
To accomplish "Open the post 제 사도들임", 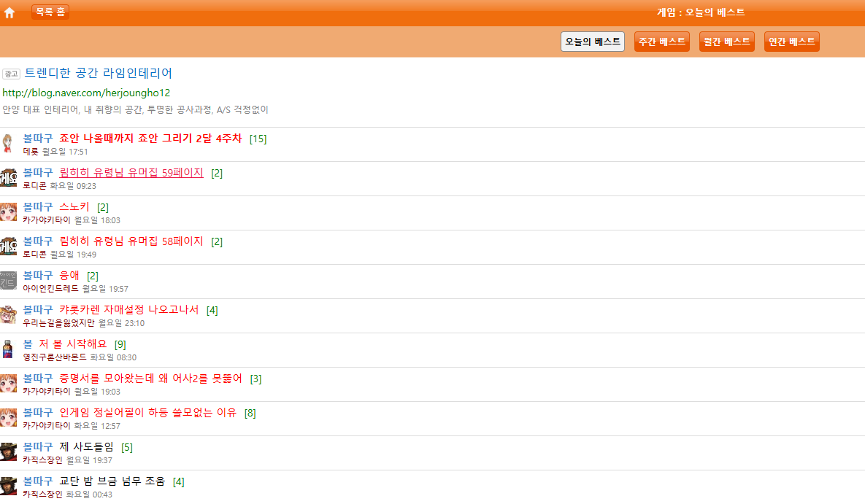I will 87,446.
